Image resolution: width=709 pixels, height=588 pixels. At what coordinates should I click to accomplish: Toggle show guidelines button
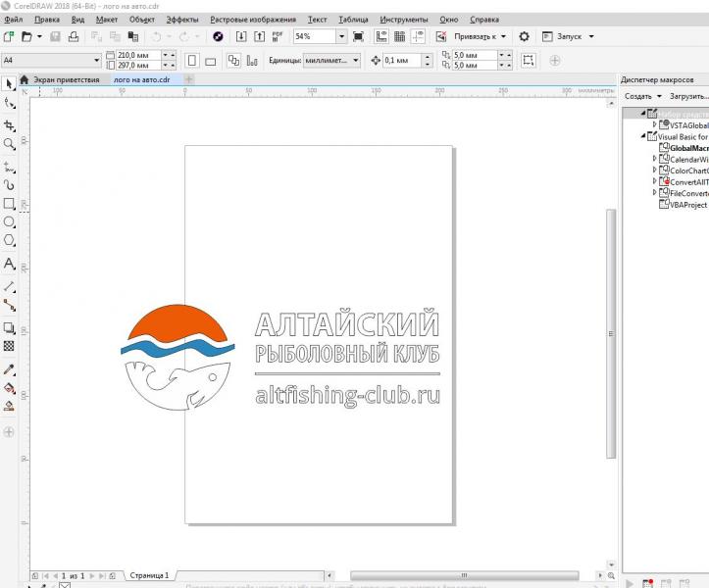coord(418,36)
